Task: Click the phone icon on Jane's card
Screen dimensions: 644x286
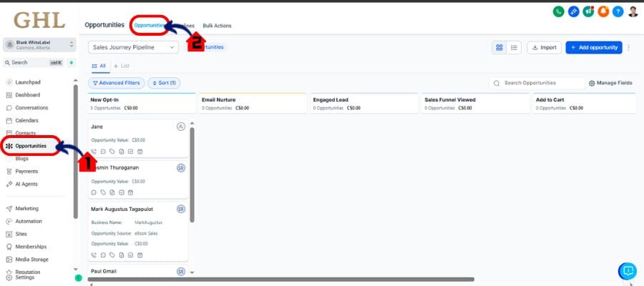Action: tap(94, 151)
